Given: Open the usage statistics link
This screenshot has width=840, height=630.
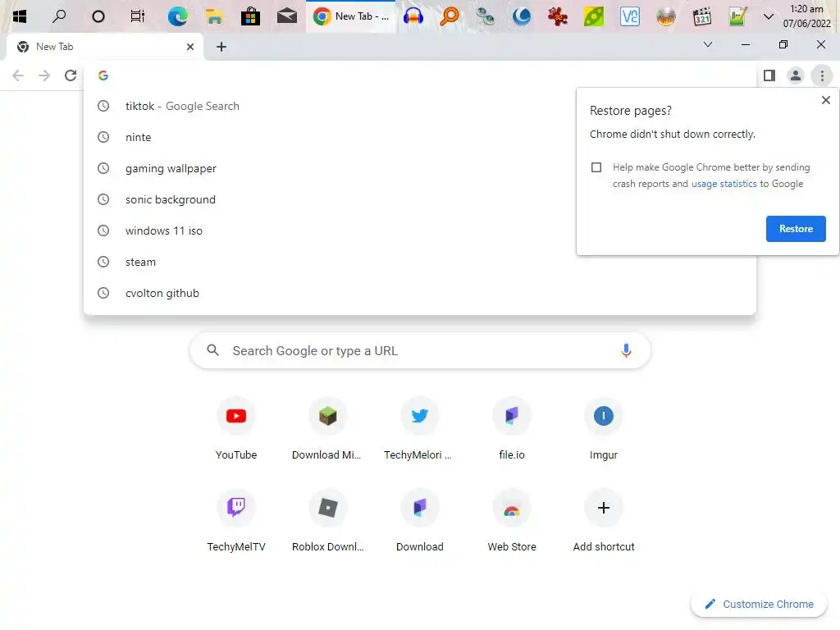Looking at the screenshot, I should tap(724, 184).
